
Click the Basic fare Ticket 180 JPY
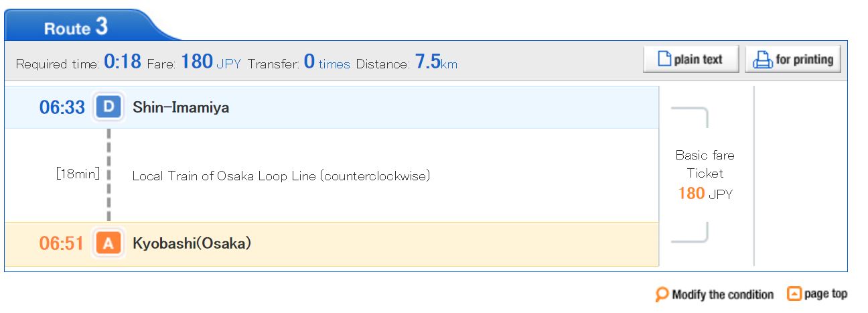(x=705, y=174)
